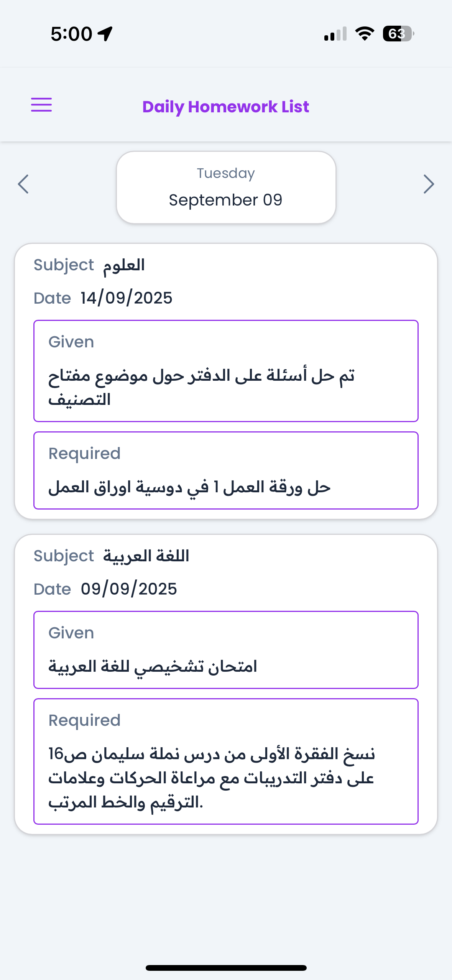Tap the date 14/09/2025

pyautogui.click(x=127, y=298)
